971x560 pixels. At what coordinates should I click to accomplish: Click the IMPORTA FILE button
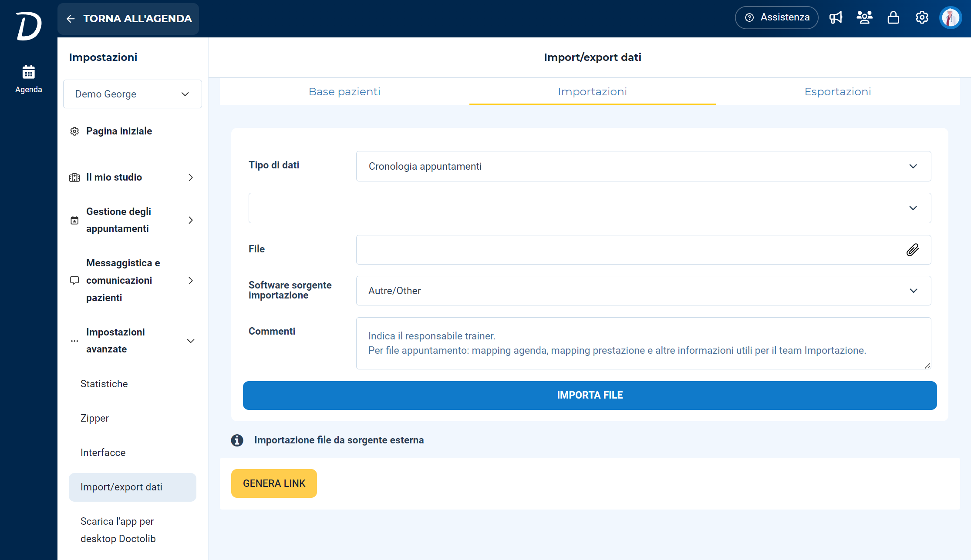[x=590, y=396]
